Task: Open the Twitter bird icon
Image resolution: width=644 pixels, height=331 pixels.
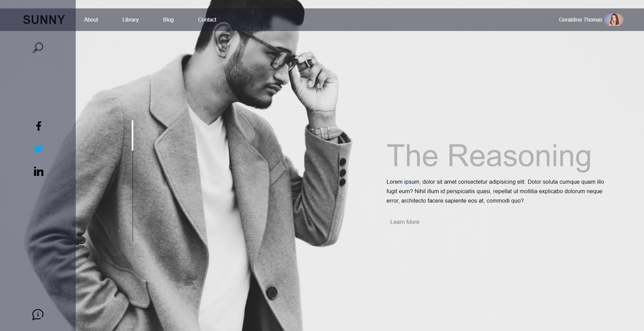Action: pos(39,149)
